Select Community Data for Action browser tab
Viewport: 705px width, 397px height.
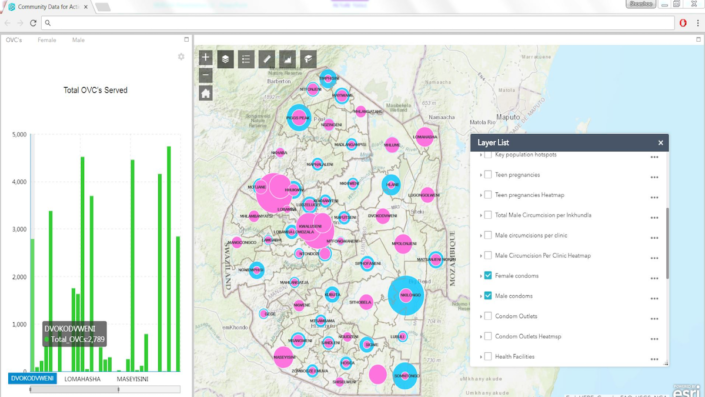48,7
